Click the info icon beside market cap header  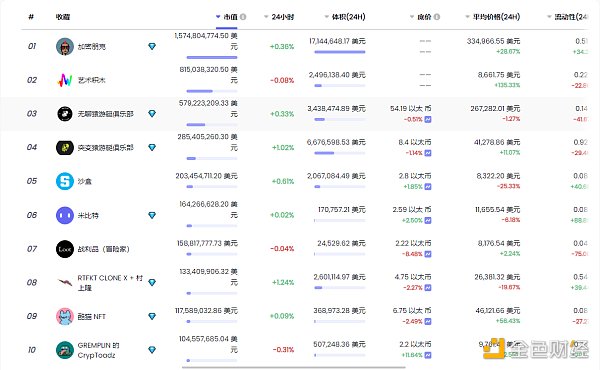pos(243,17)
